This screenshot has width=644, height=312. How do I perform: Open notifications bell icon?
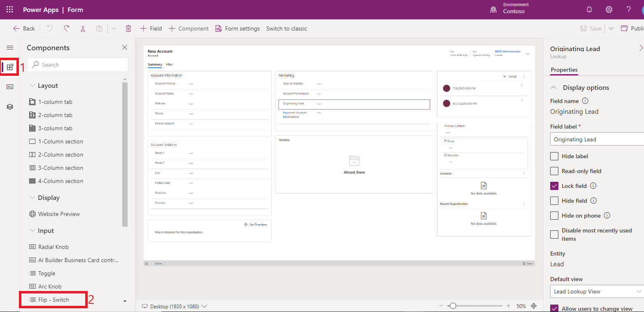[589, 9]
